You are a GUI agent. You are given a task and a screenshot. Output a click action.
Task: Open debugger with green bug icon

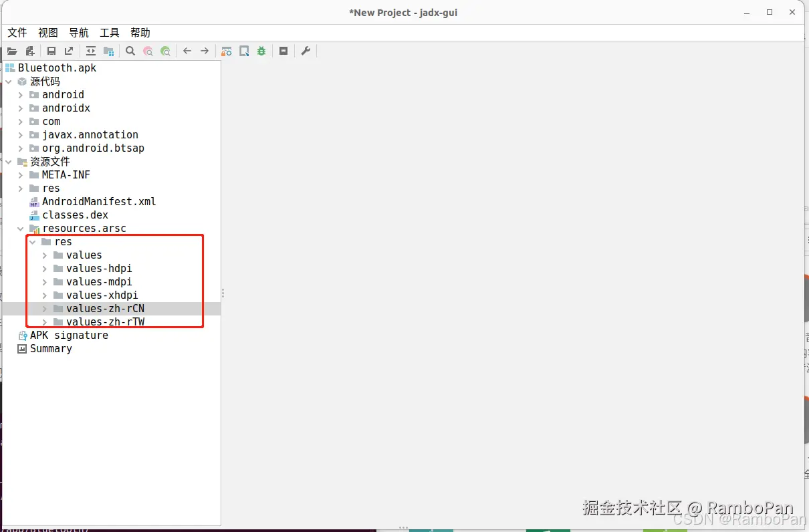coord(261,51)
